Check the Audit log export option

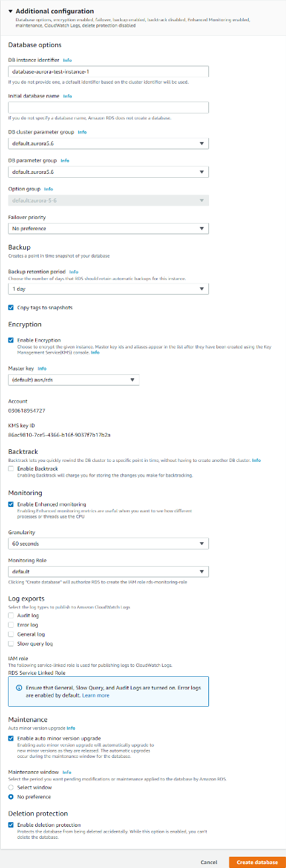click(11, 615)
